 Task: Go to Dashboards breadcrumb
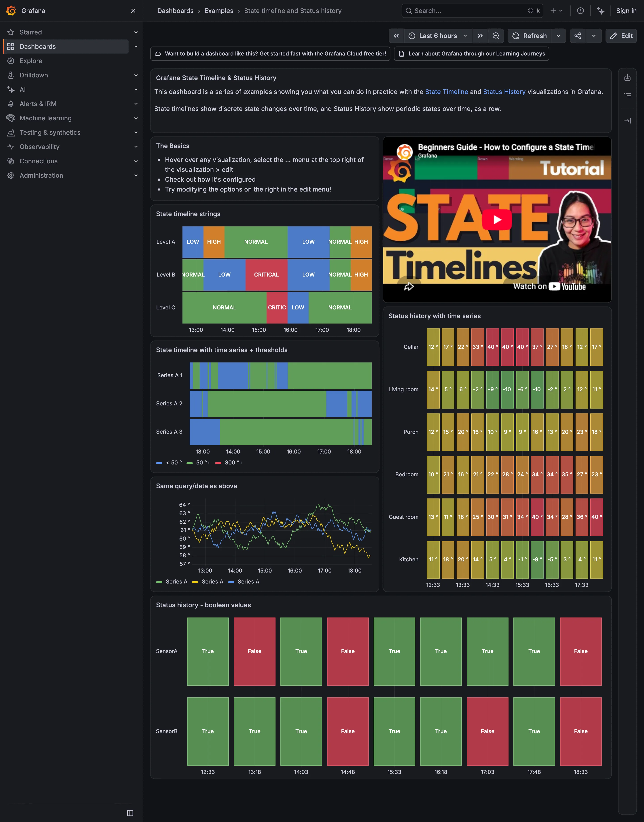tap(175, 11)
